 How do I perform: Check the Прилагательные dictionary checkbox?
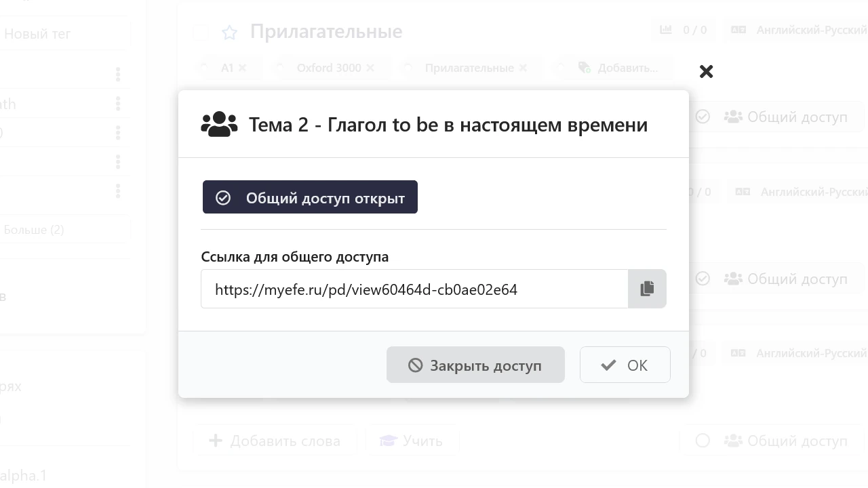click(x=200, y=32)
